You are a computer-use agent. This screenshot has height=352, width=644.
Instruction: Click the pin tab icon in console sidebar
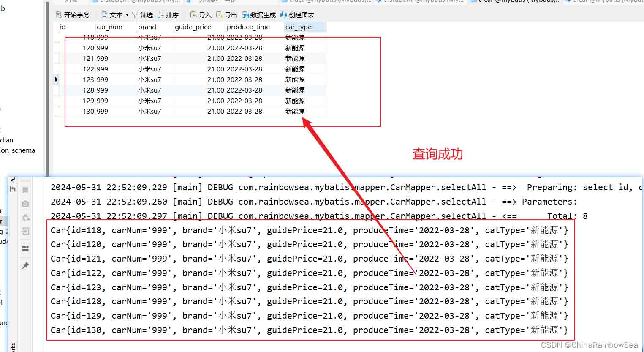click(x=25, y=266)
